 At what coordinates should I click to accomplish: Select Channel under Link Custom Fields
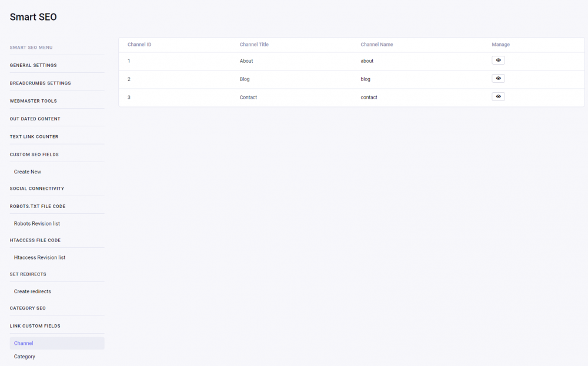click(23, 343)
